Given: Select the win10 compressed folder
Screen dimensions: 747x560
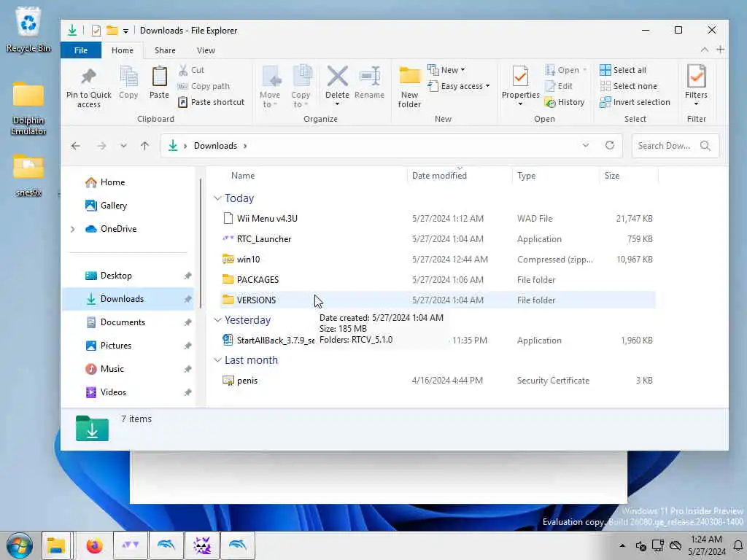Looking at the screenshot, I should click(438, 260).
